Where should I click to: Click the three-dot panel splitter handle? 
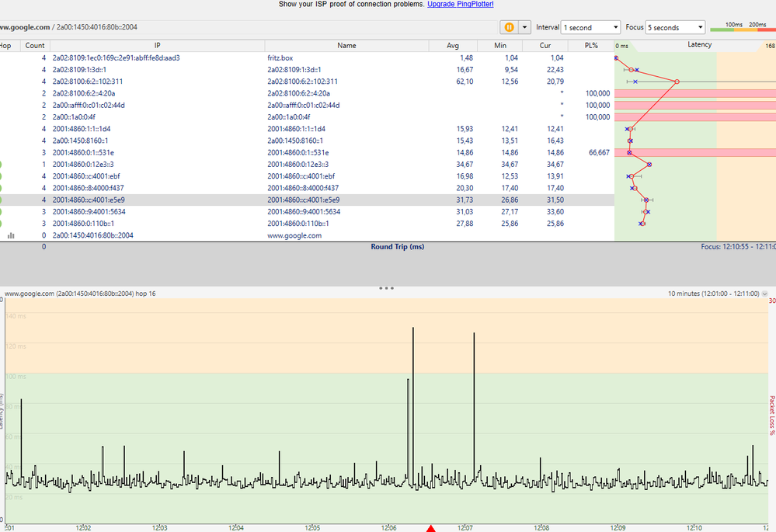[386, 288]
